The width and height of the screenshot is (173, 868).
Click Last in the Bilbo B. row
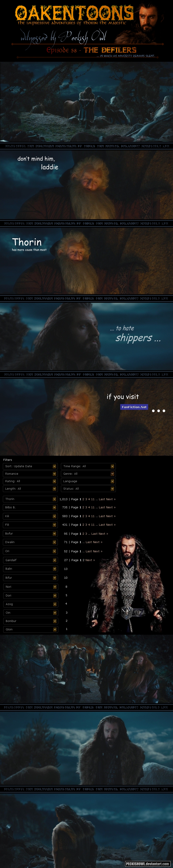pyautogui.click(x=102, y=507)
